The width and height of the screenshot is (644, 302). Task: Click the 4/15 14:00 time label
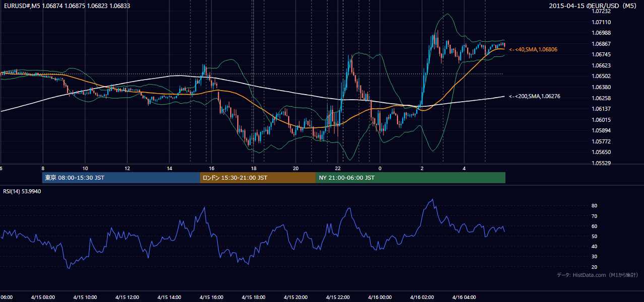click(x=169, y=297)
